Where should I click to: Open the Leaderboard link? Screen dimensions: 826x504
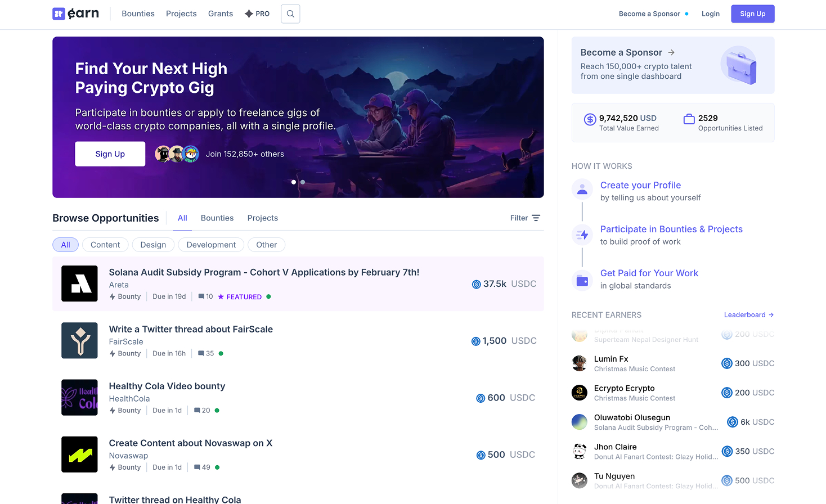pos(749,315)
